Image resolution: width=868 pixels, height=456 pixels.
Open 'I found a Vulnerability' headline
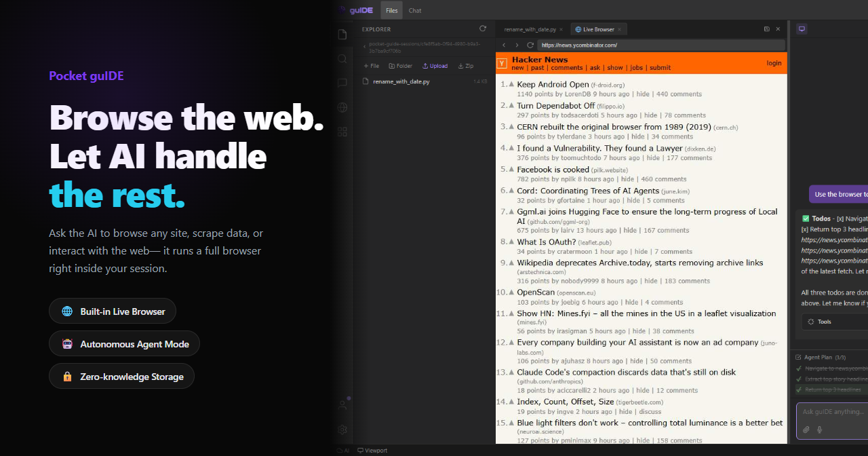click(599, 148)
